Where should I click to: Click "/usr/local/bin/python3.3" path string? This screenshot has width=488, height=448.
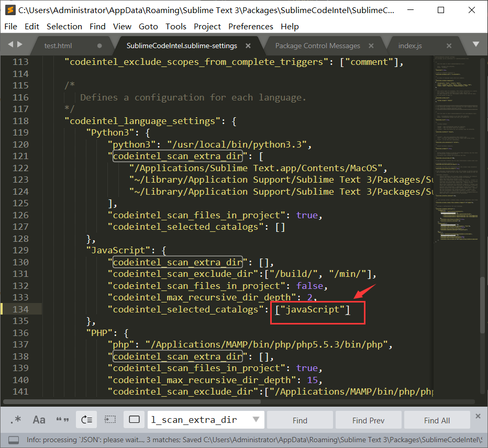(x=237, y=144)
